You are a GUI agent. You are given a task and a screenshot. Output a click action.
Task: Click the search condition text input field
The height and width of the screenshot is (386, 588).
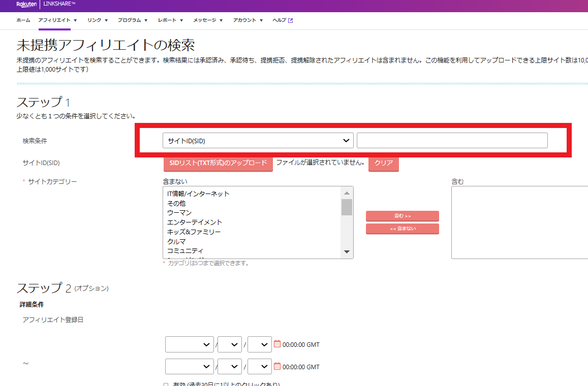tap(452, 140)
